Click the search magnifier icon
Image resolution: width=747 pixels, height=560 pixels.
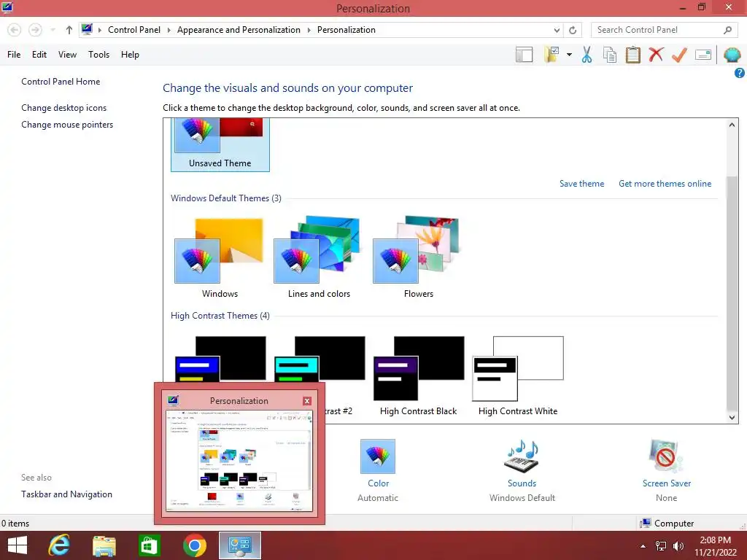727,30
